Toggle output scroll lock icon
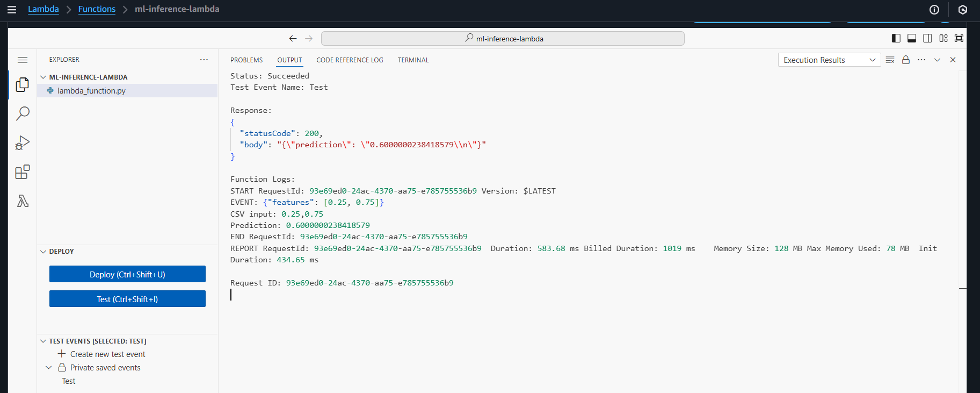This screenshot has height=393, width=980. click(906, 60)
